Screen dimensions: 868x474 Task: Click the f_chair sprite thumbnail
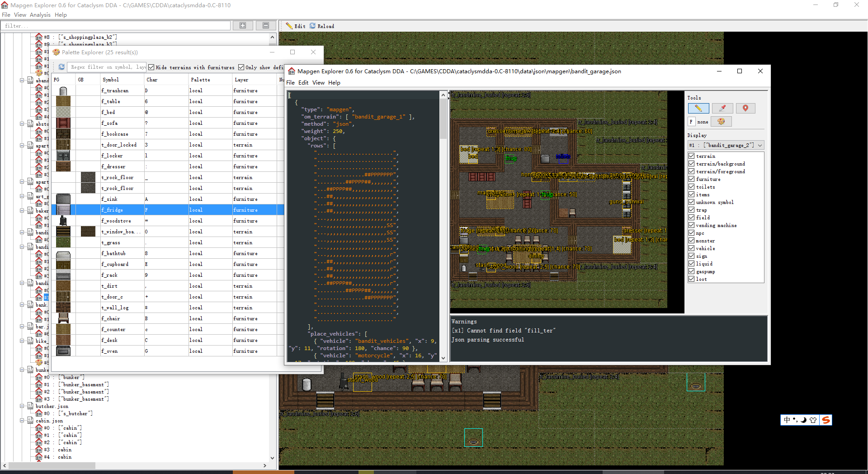[63, 318]
